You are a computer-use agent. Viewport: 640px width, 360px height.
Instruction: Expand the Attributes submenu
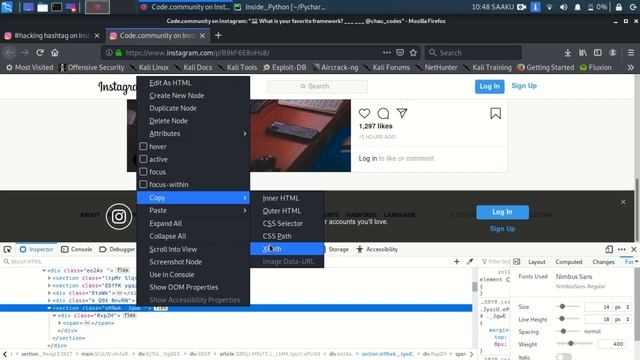193,133
